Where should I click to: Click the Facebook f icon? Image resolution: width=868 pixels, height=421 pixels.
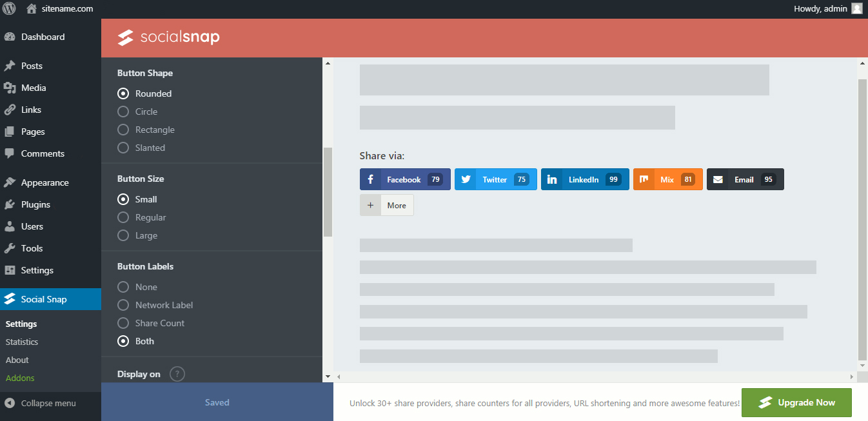[x=370, y=179]
